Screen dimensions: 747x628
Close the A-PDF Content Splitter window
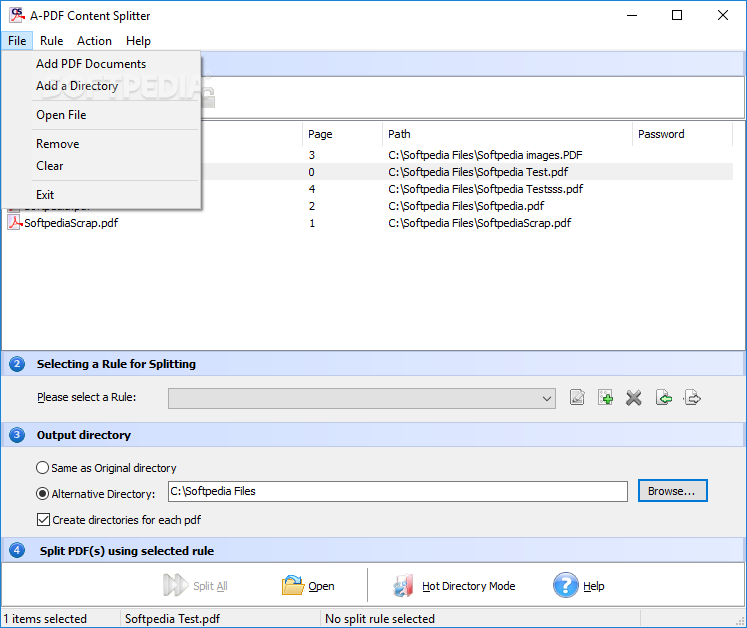click(x=722, y=15)
